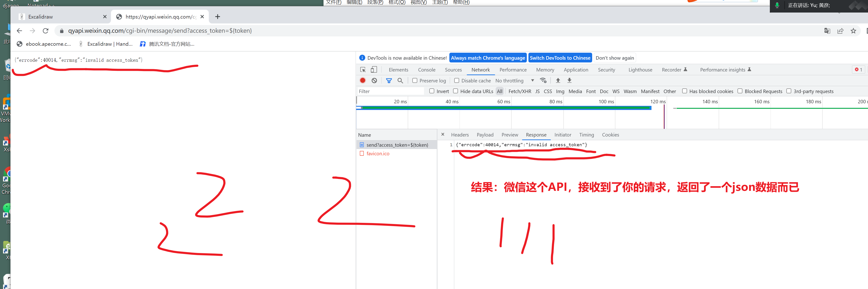This screenshot has width=868, height=289.
Task: Toggle the network filter funnel icon
Action: pos(389,80)
